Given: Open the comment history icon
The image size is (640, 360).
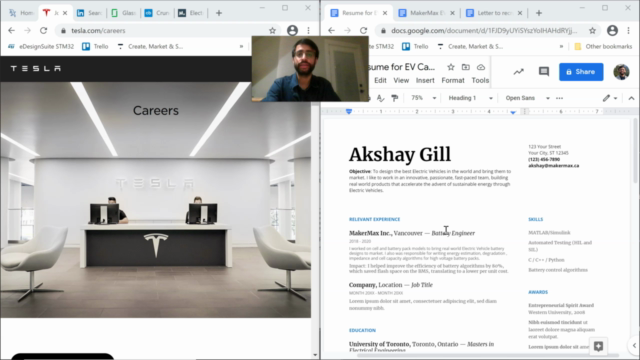Looking at the screenshot, I should pos(544,72).
